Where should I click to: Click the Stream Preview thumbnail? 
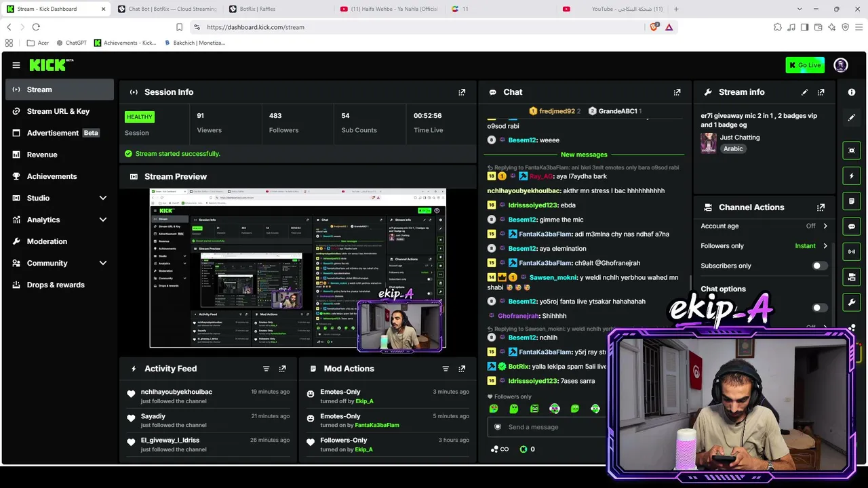click(x=298, y=268)
